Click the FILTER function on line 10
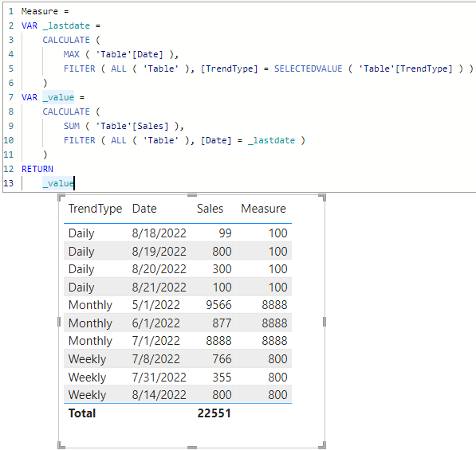 coord(79,140)
